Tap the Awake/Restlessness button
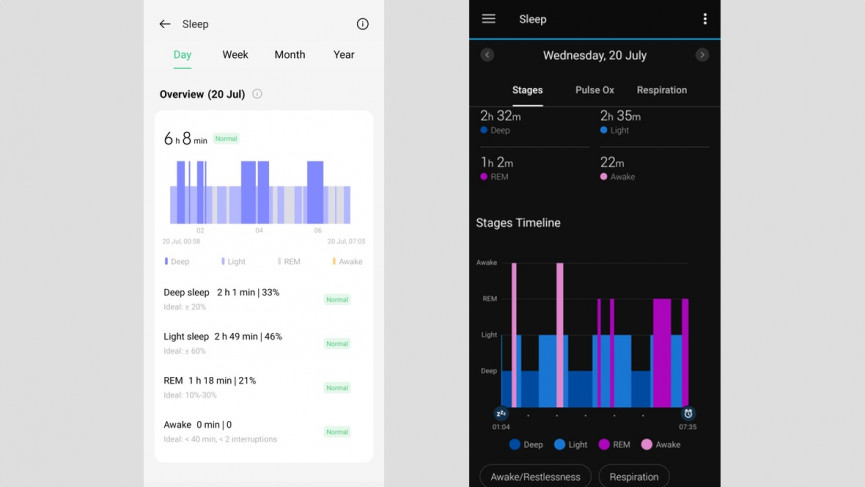The height and width of the screenshot is (487, 865). 535,477
